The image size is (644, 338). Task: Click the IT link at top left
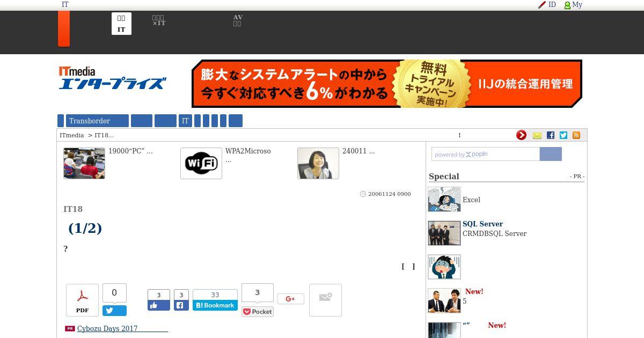65,5
